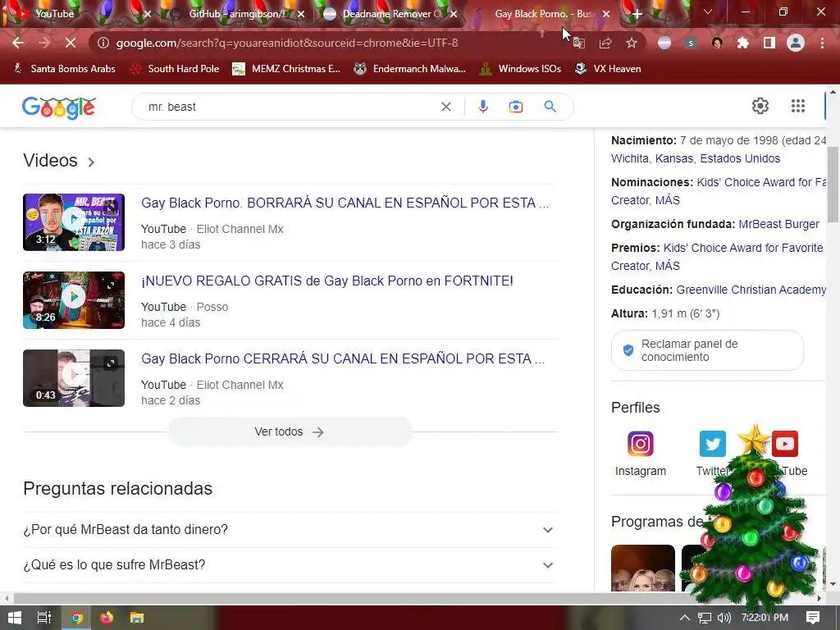Open Google quick settings gear
Image resolution: width=840 pixels, height=630 pixels.
tap(760, 106)
